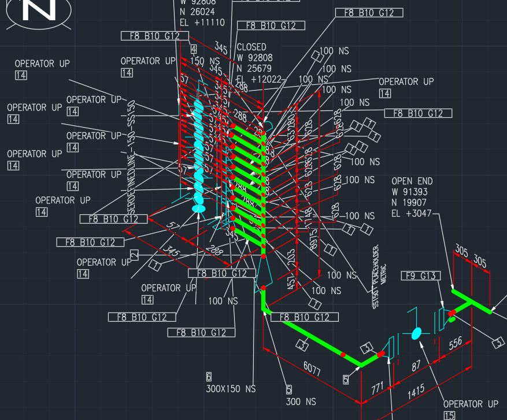This screenshot has width=507, height=420.
Task: Select the 87 dimension value
Action: coord(416,366)
